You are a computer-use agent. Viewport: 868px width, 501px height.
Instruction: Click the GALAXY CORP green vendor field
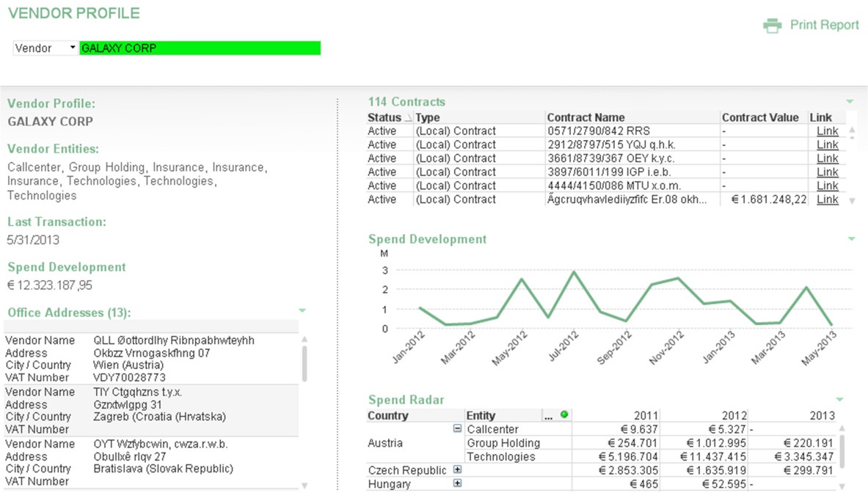click(200, 48)
